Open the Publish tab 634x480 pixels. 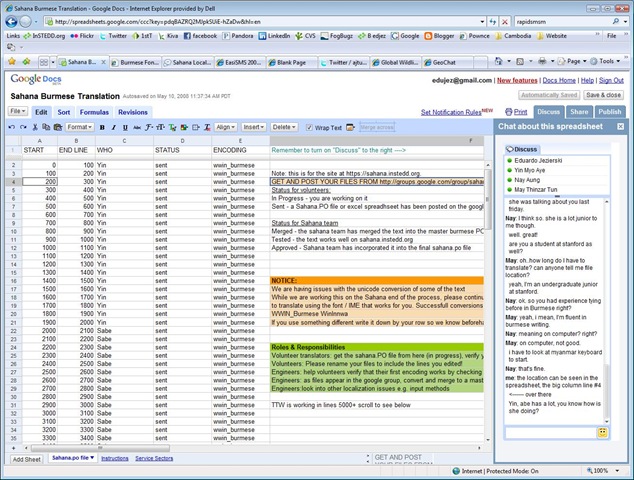[x=609, y=112]
